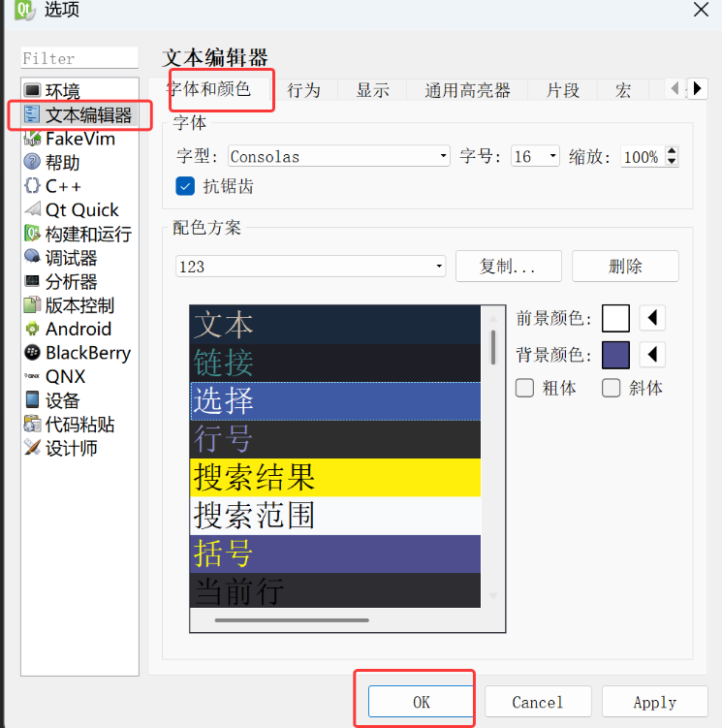Switch to the 通用高亮器 tab
Image resolution: width=722 pixels, height=728 pixels.
pyautogui.click(x=467, y=90)
